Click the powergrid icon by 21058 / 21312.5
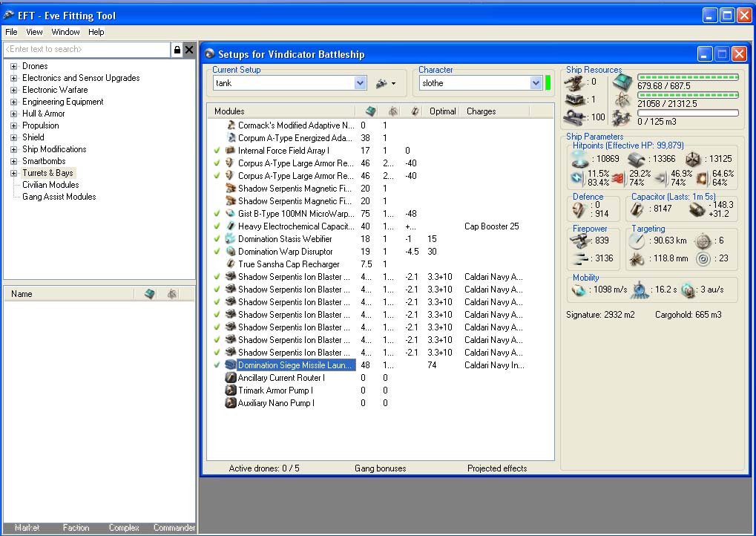The height and width of the screenshot is (536, 756). click(x=622, y=100)
